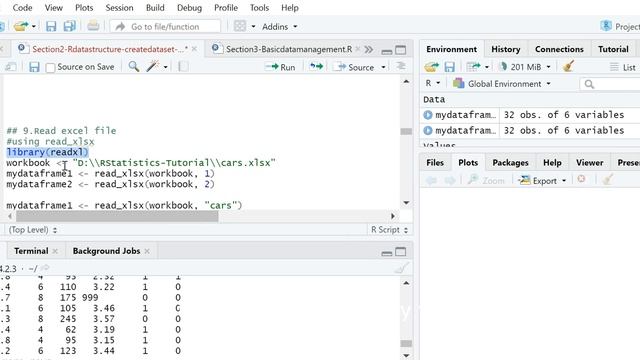Screen dimensions: 640x360
Task: Expand code tools wand dropdown arrow
Action: (165, 67)
